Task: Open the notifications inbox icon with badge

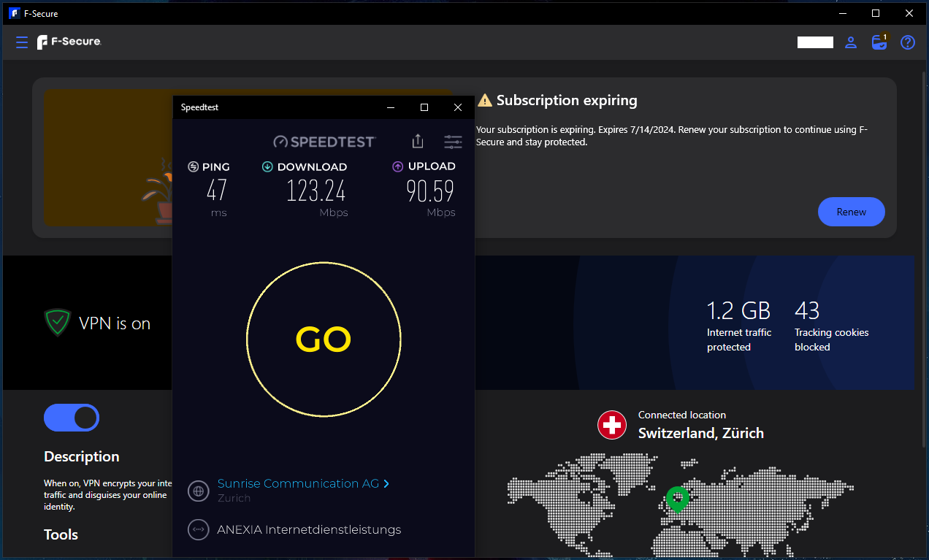Action: (x=880, y=42)
